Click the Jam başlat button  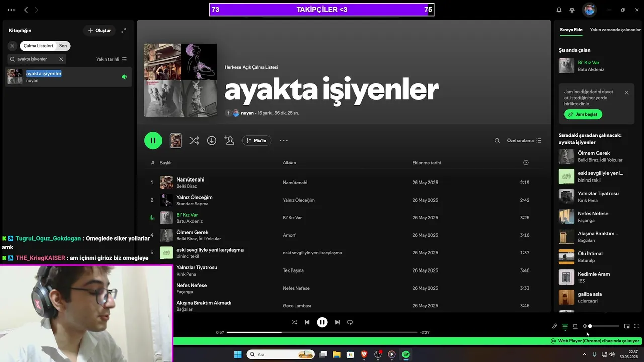(x=583, y=114)
